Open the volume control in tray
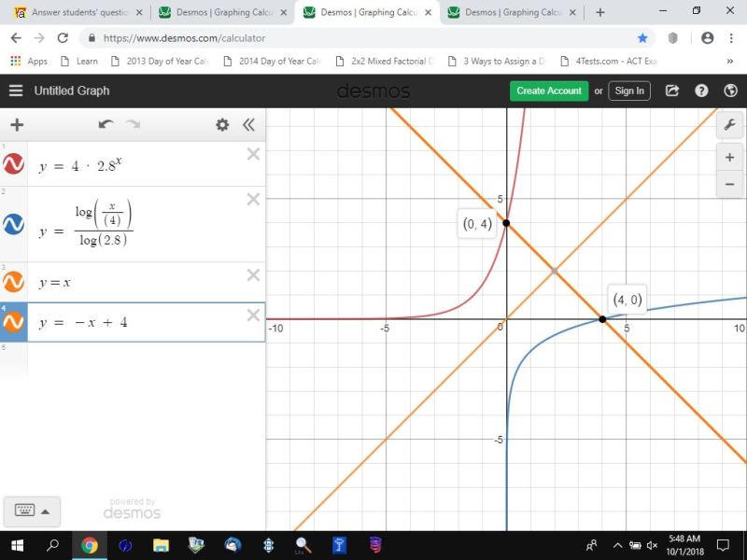Viewport: 747px width, 560px height. click(x=652, y=546)
